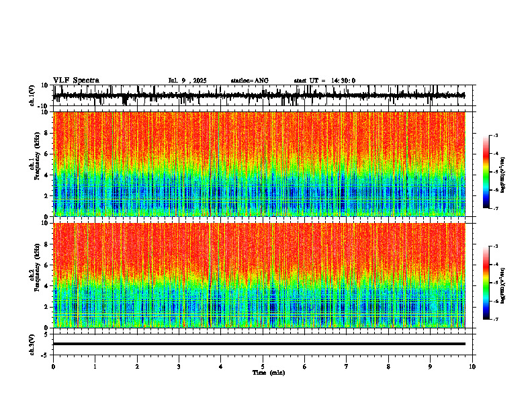Viewport: 532px width, 411px height.
Task: Click the 'VLF Spectra' plot title
Action: [x=76, y=81]
